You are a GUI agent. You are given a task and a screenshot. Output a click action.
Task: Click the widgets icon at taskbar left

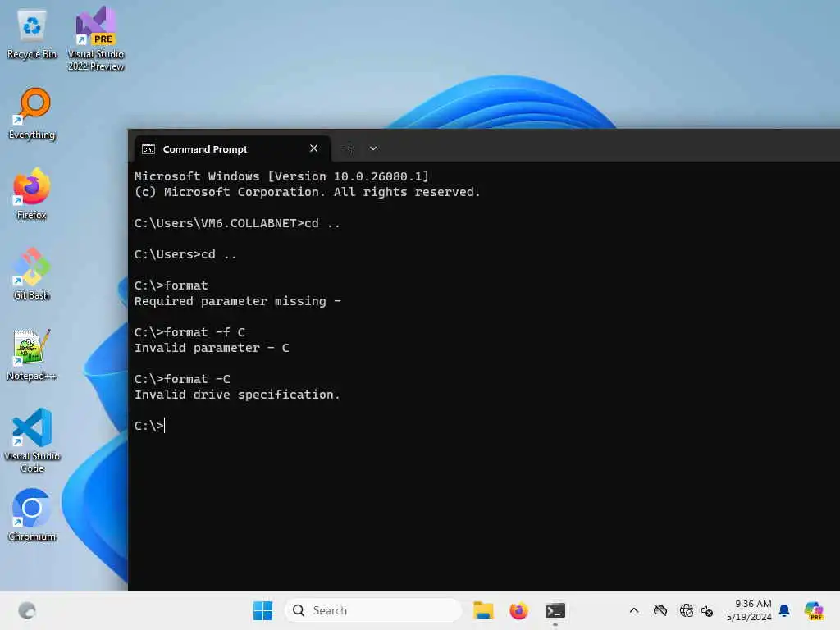tap(27, 610)
